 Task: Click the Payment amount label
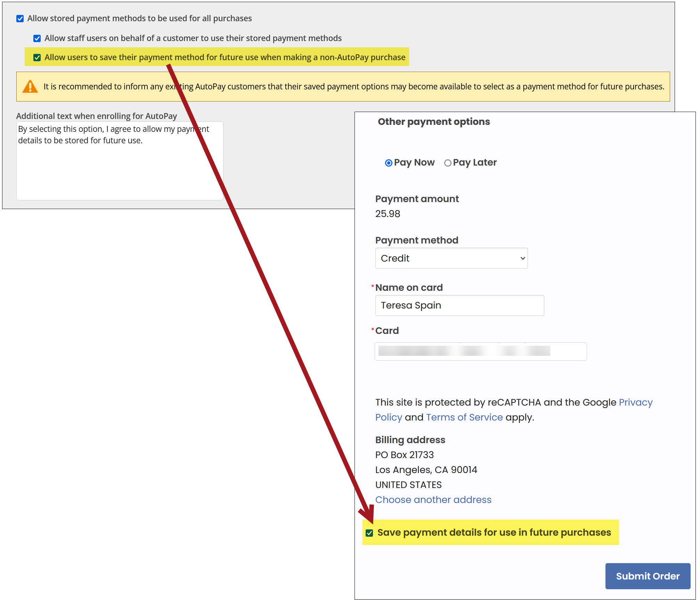click(417, 199)
